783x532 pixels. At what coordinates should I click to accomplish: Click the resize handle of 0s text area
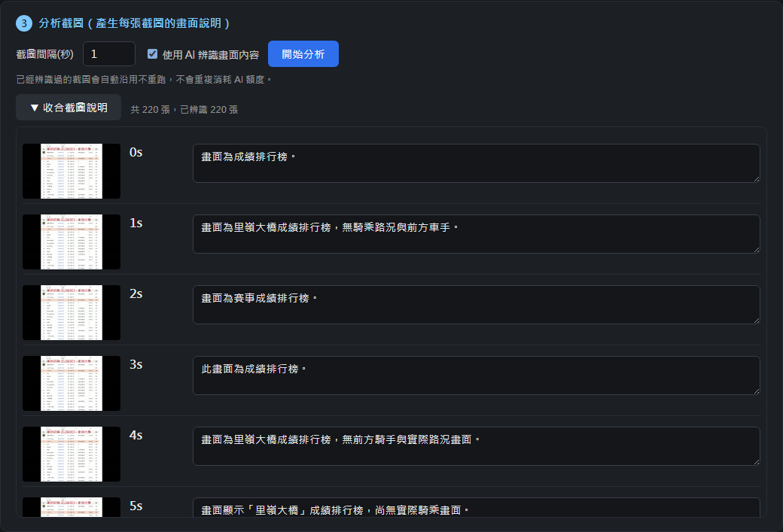757,179
